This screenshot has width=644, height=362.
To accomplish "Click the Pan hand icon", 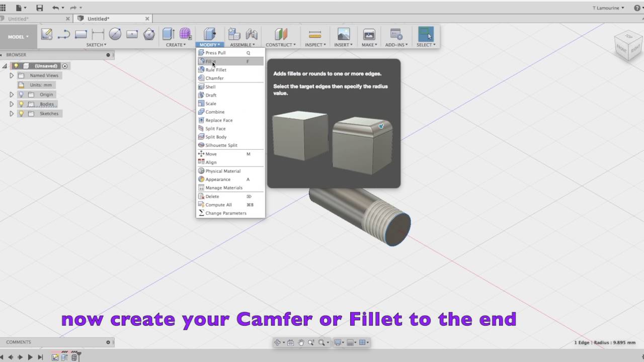I will (x=301, y=342).
